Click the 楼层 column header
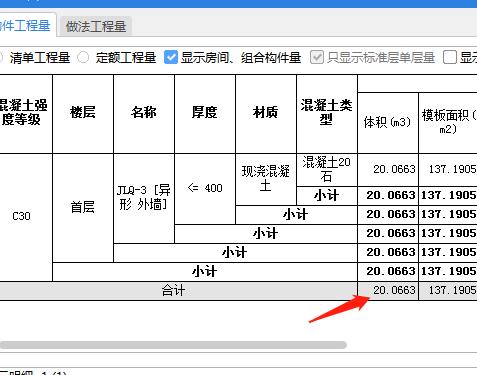 pyautogui.click(x=83, y=114)
